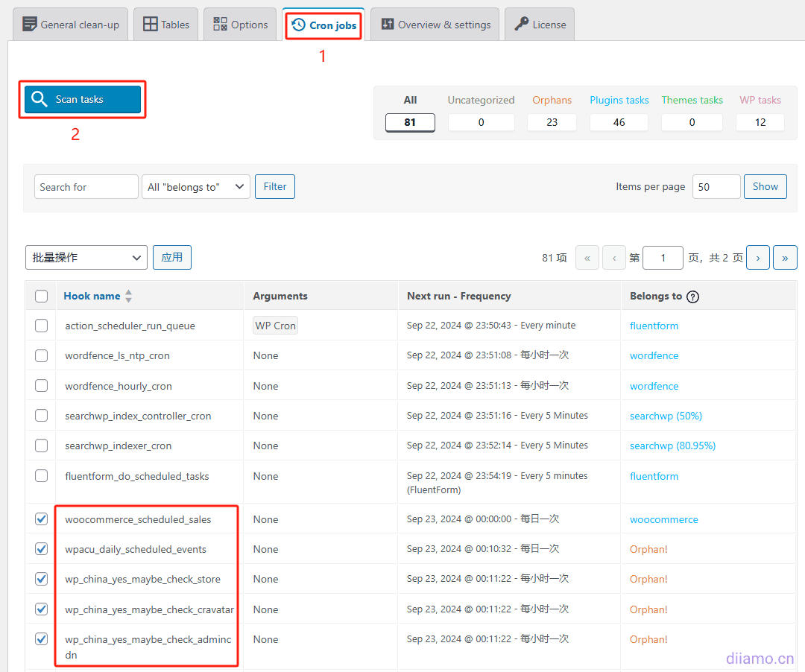This screenshot has width=805, height=672.
Task: Open the fluentform link for action_scheduler_run_queue
Action: tap(654, 326)
